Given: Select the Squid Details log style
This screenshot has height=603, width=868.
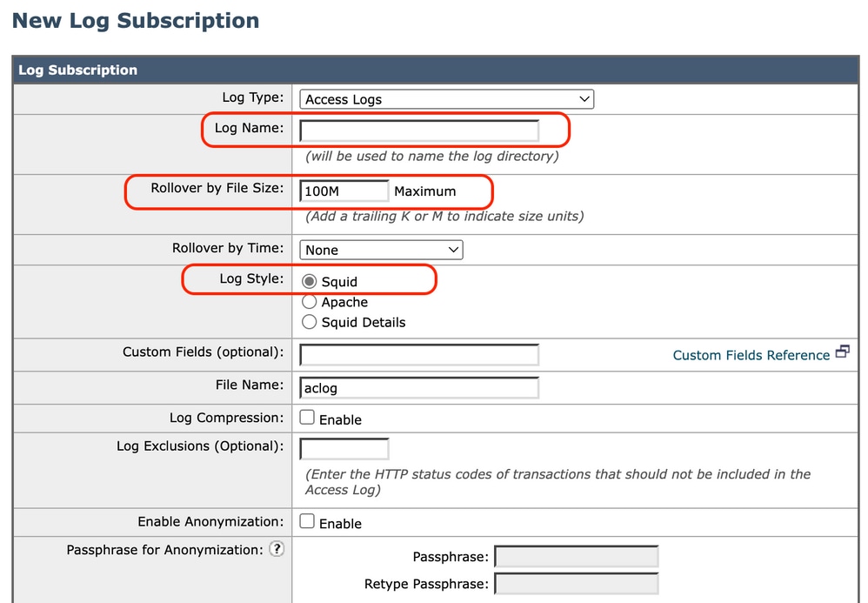Looking at the screenshot, I should 309,322.
